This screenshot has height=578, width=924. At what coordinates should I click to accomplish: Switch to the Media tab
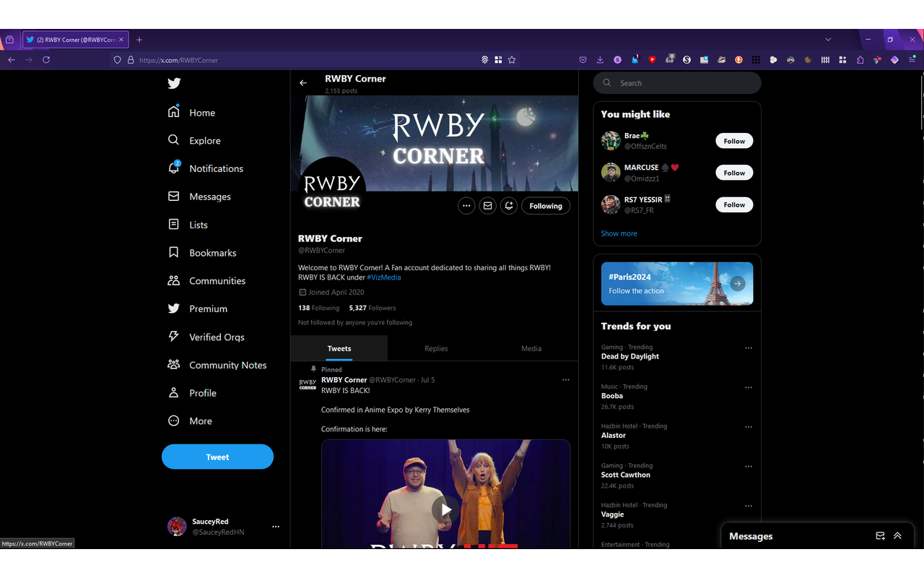click(x=531, y=348)
